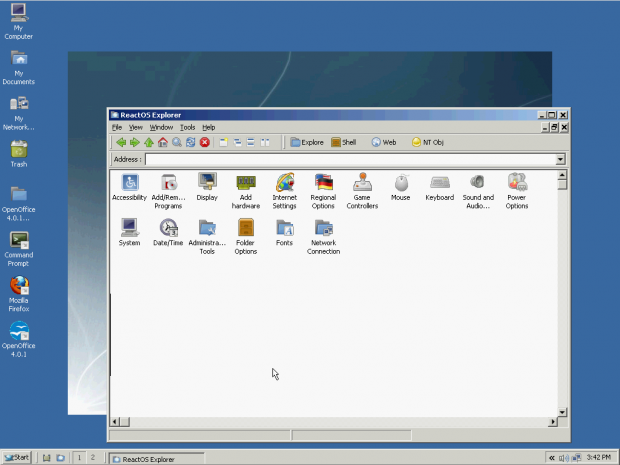Viewport: 620px width, 465px height.
Task: Open the Power Options applet
Action: 517,183
